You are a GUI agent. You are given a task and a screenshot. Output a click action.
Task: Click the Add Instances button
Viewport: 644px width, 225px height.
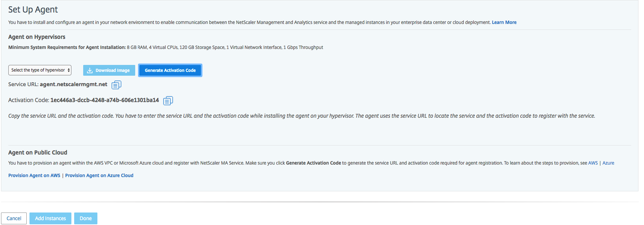[50, 218]
